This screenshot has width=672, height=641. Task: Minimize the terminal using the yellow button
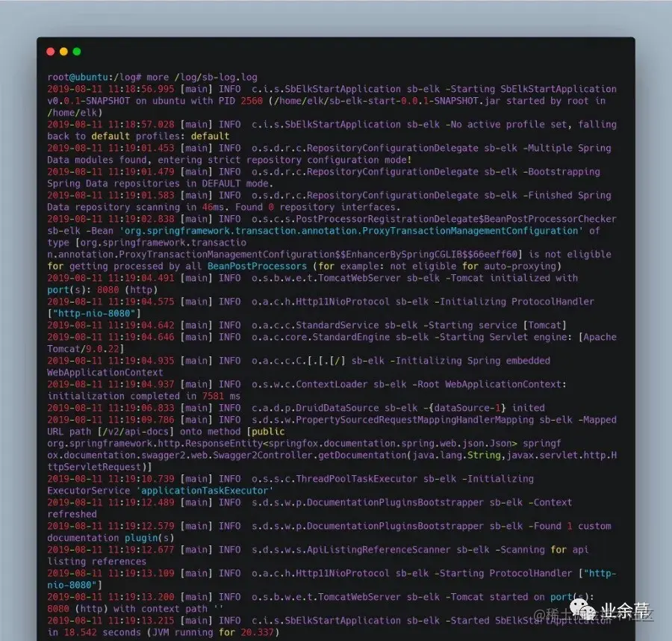click(x=64, y=52)
